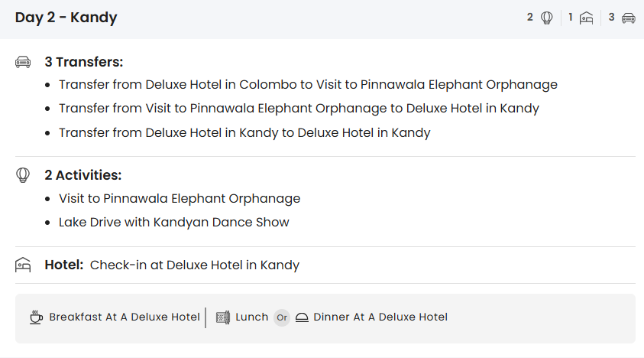This screenshot has height=358, width=644.
Task: Click the coffee cup breakfast icon
Action: coord(36,317)
